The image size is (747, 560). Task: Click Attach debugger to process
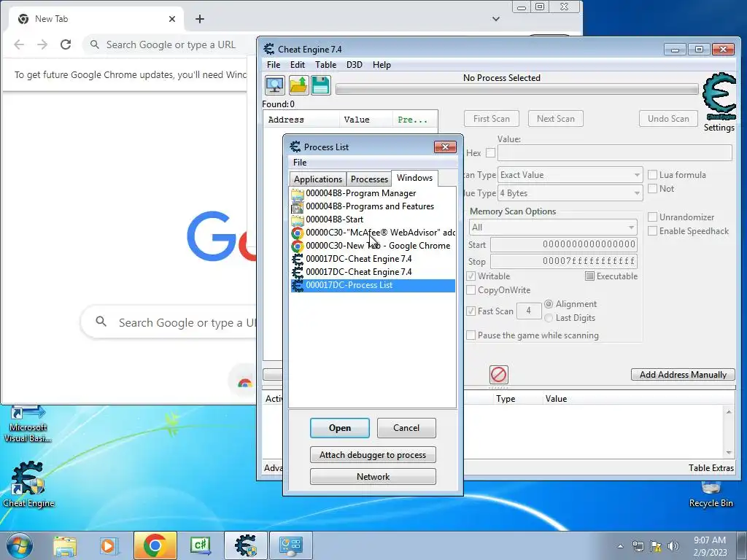pyautogui.click(x=373, y=455)
